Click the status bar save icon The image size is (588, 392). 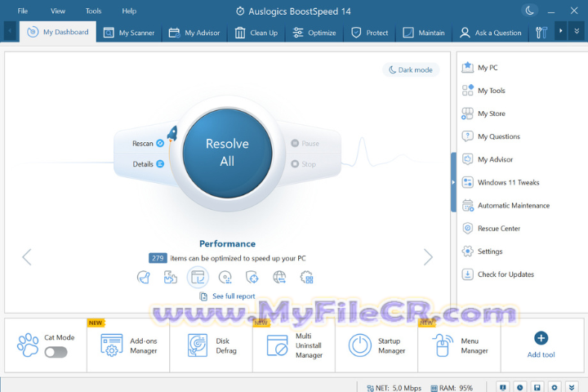(x=537, y=387)
